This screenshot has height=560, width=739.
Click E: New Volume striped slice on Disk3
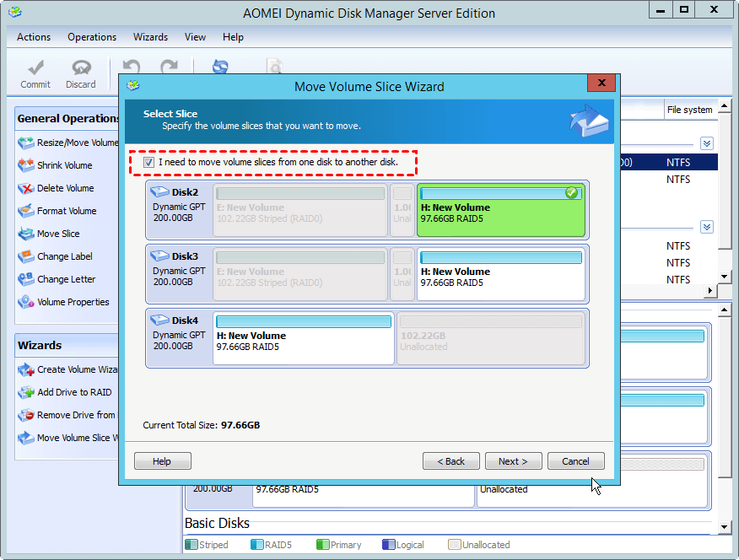tap(300, 274)
